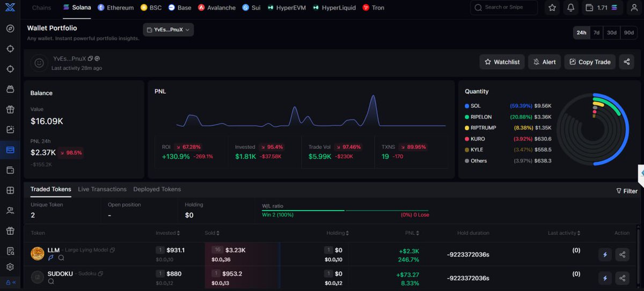The width and height of the screenshot is (644, 291).
Task: Open the four-square grid icon in sidebar
Action: 10,190
